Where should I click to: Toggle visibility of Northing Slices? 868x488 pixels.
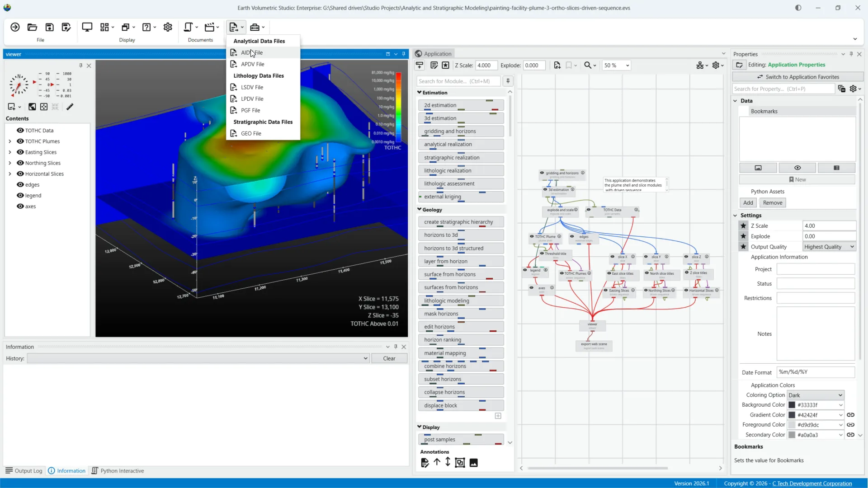coord(20,163)
